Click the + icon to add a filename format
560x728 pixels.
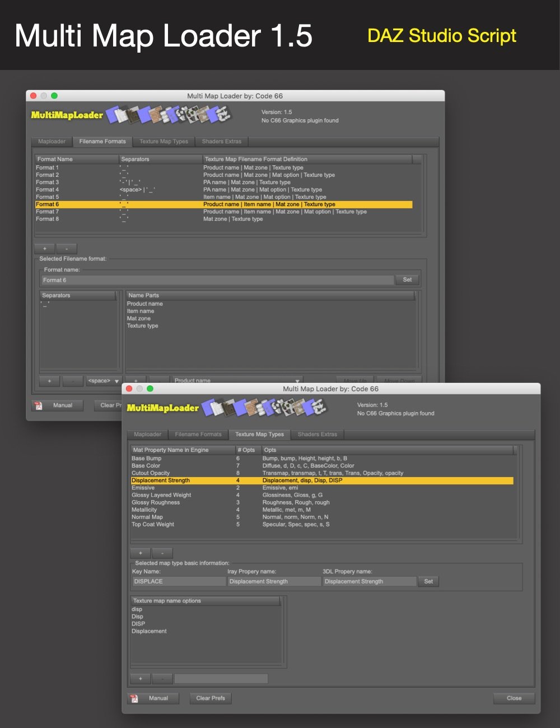coord(44,248)
